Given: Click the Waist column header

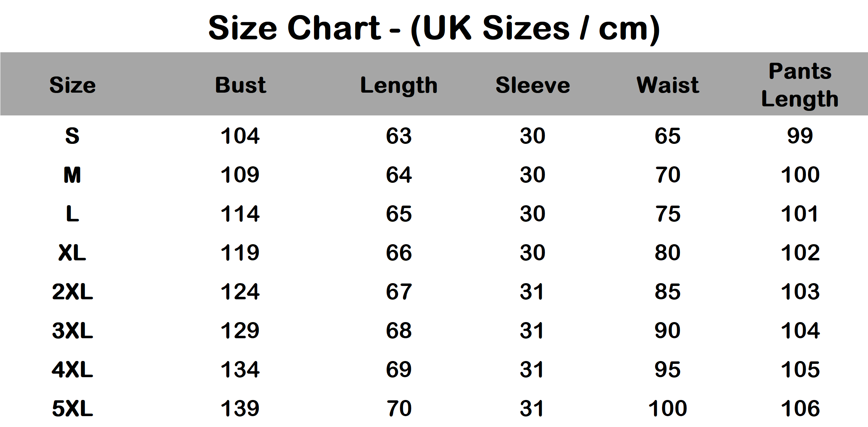Looking at the screenshot, I should [668, 85].
